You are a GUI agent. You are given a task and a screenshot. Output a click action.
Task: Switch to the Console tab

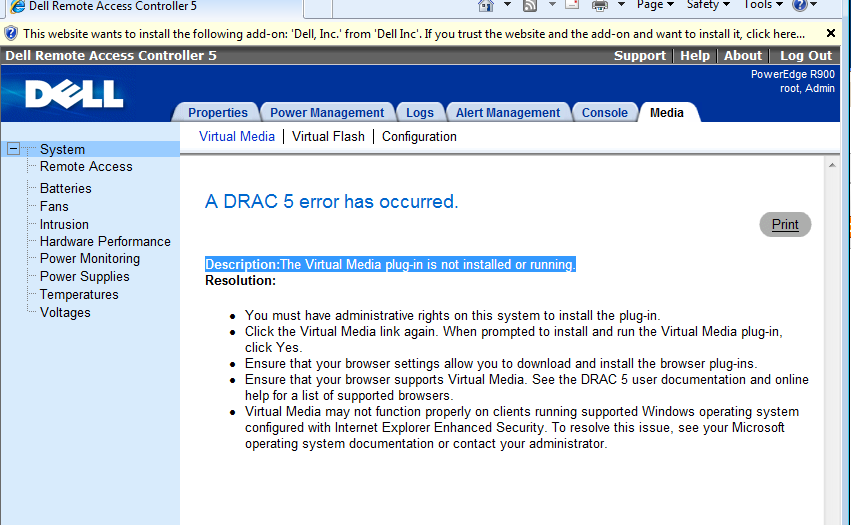click(x=605, y=112)
